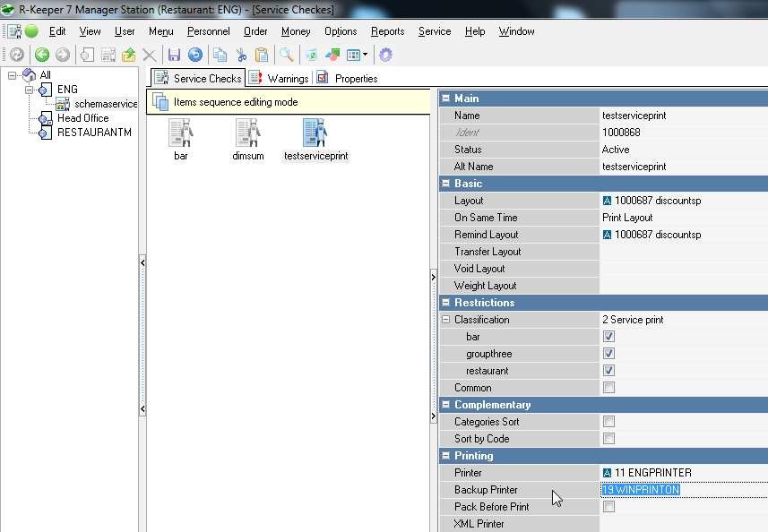
Task: Open the Reports menu
Action: tap(387, 31)
